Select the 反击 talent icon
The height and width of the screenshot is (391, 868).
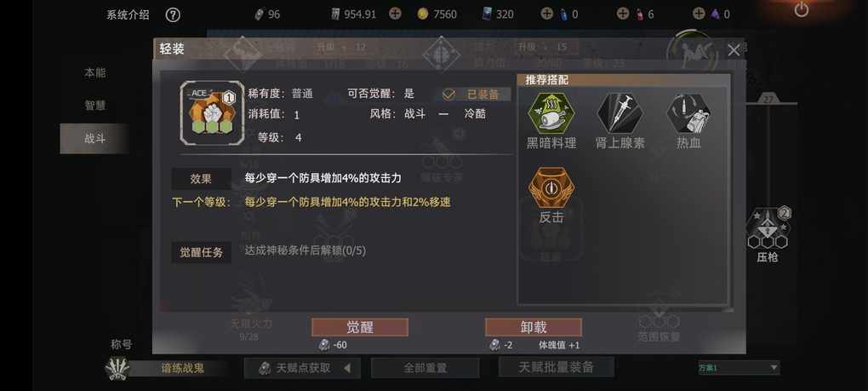551,187
